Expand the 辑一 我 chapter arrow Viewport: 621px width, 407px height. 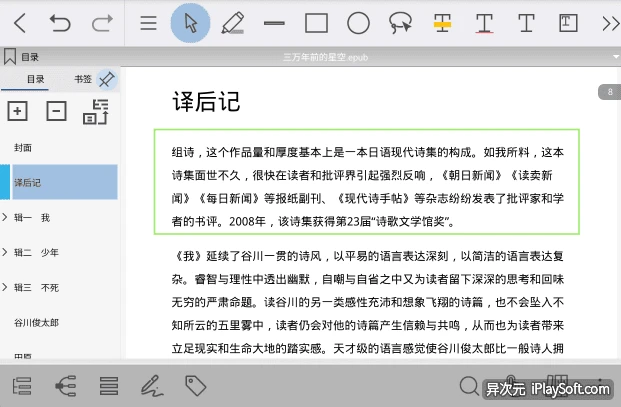[x=5, y=217]
